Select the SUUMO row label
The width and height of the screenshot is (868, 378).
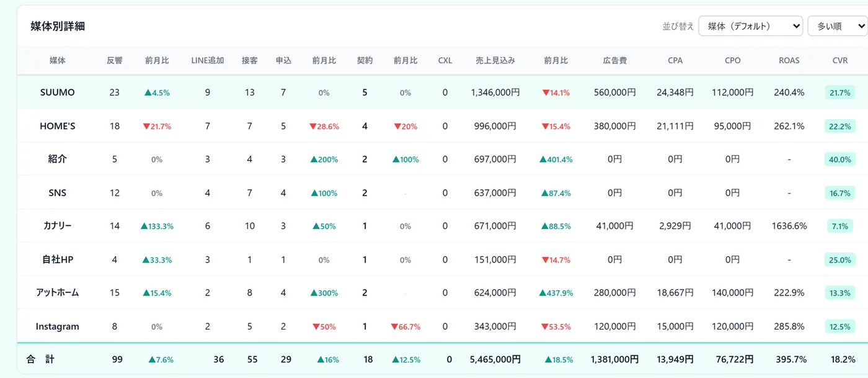click(58, 92)
